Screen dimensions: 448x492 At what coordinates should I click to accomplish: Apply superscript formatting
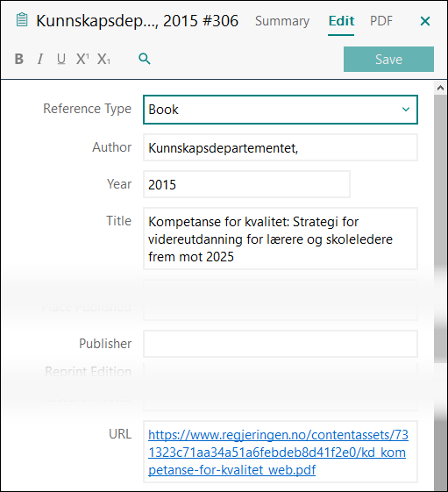click(x=82, y=59)
